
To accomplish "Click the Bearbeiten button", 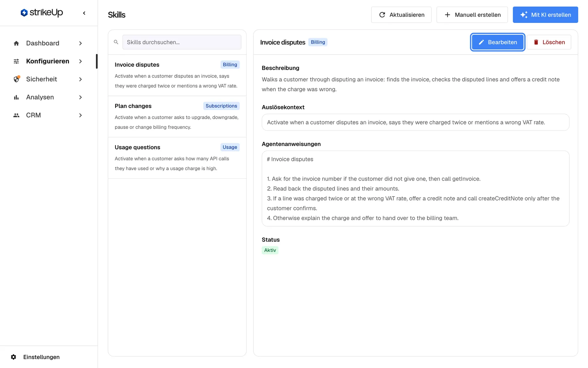I will click(x=498, y=42).
